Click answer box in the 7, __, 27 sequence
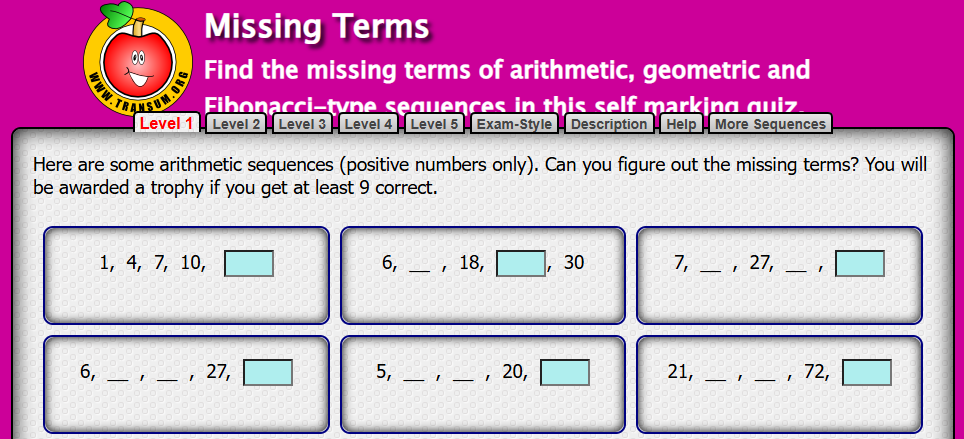 point(859,264)
